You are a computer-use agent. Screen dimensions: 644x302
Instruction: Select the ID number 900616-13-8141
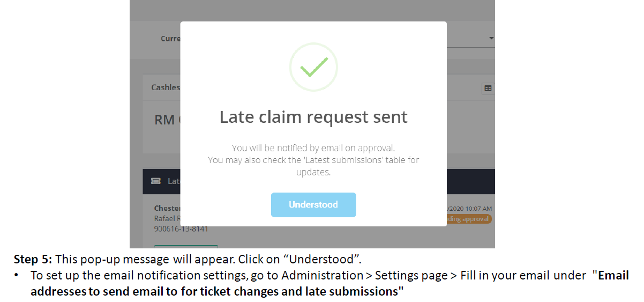(x=181, y=229)
